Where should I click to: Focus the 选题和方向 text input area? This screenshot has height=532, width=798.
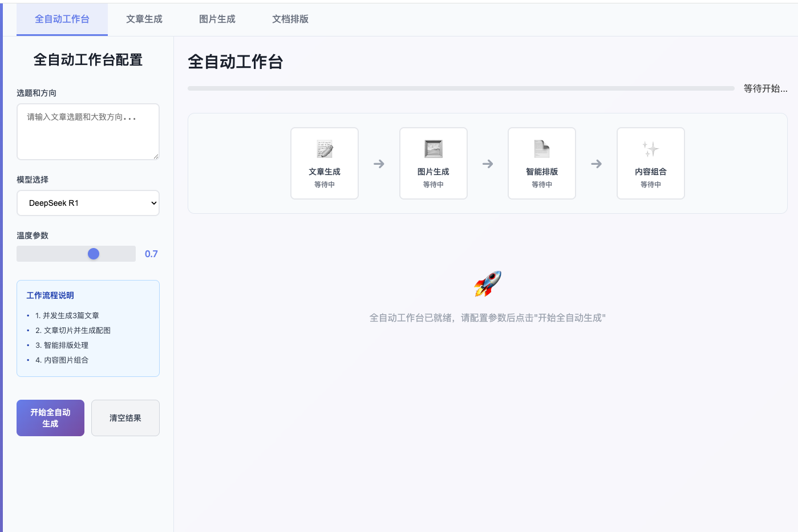click(x=88, y=132)
